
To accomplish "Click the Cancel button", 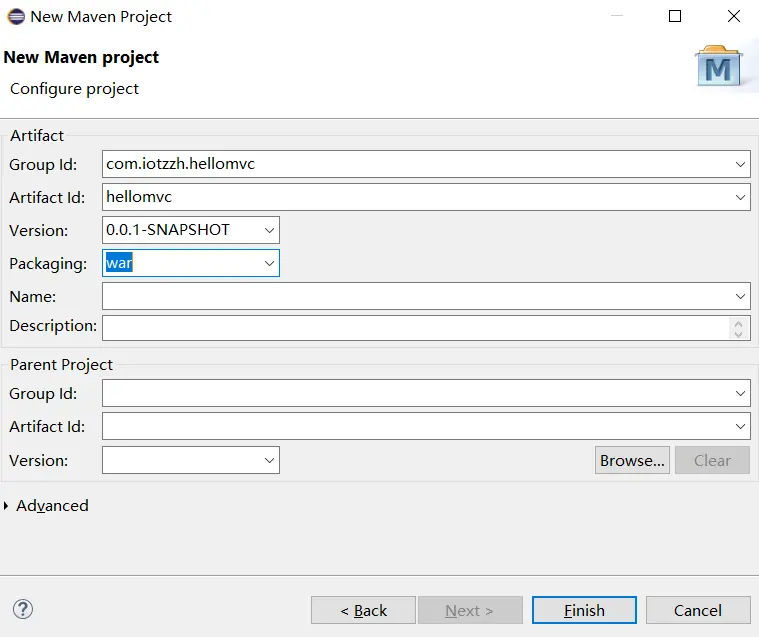I will pyautogui.click(x=698, y=610).
